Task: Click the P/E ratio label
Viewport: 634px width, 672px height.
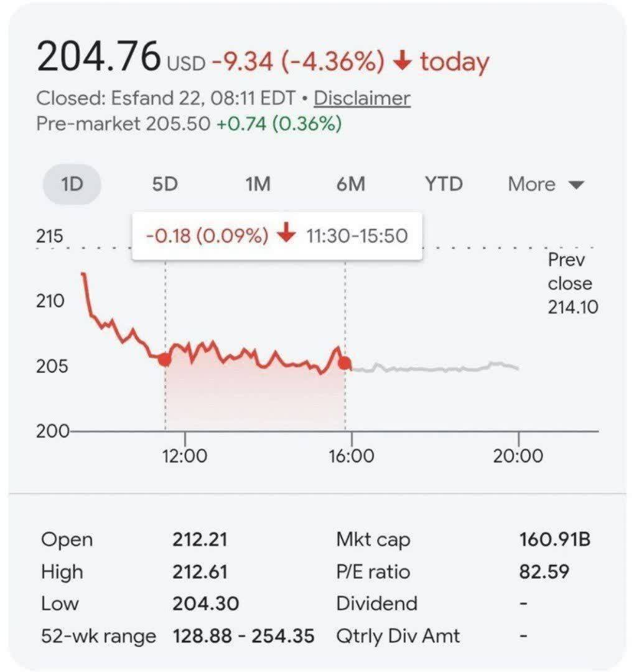Action: pyautogui.click(x=373, y=571)
